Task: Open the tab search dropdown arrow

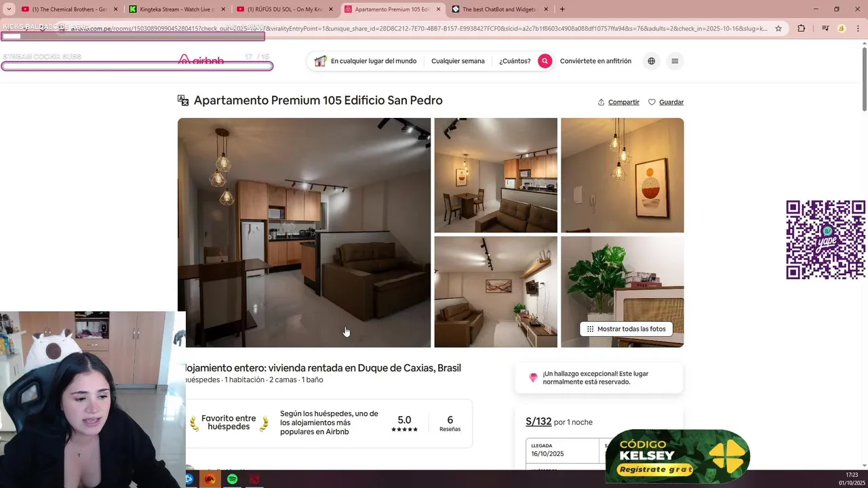Action: click(9, 9)
